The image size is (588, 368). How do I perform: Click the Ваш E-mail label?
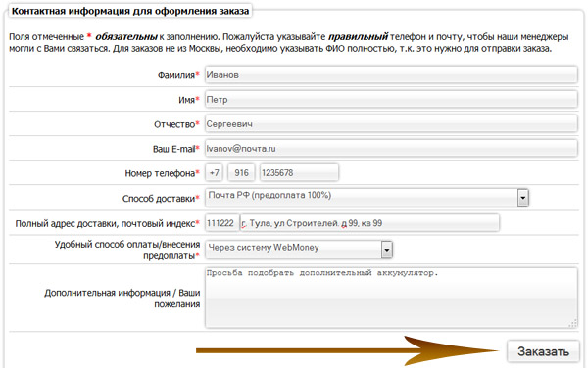175,149
